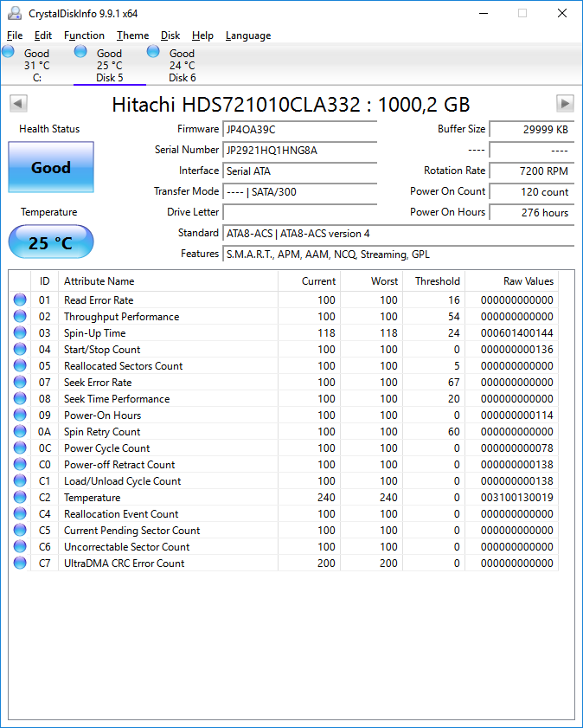Click the Power-On Hours status orb
Viewport: 583px width, 728px height.
coord(20,415)
